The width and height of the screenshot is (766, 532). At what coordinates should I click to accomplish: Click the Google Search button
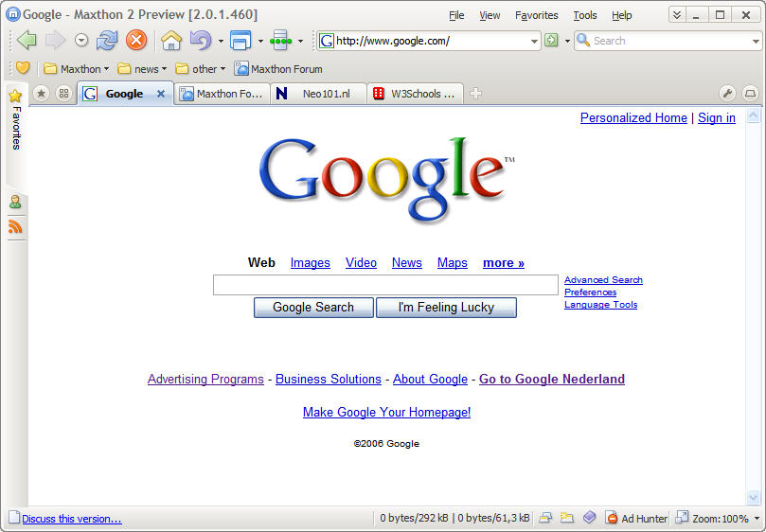pyautogui.click(x=313, y=308)
